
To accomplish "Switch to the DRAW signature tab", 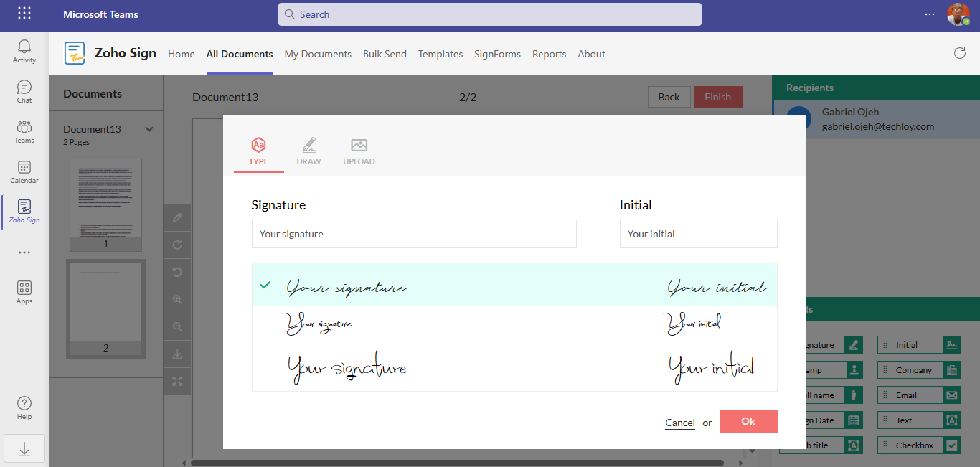I will pos(309,151).
